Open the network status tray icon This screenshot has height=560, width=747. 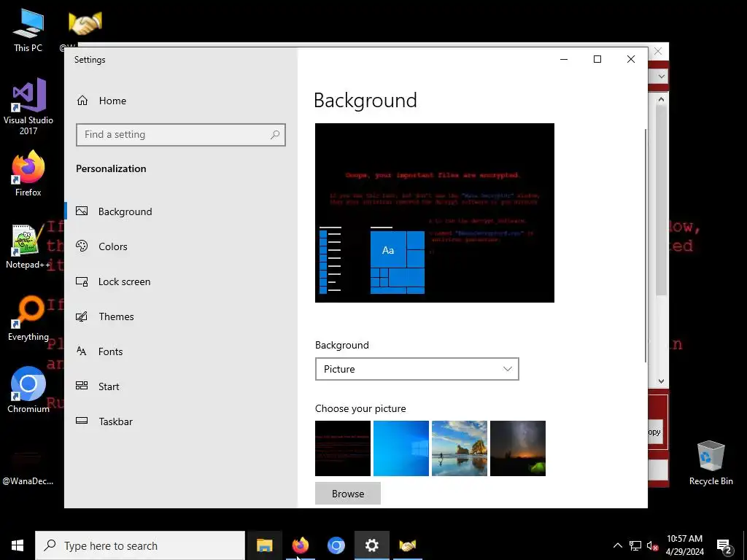point(635,545)
